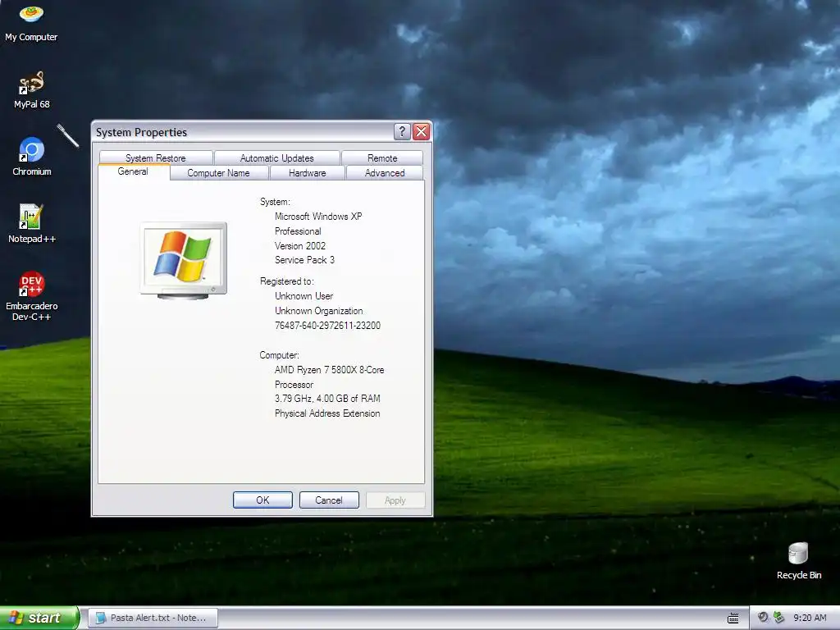Click the 'Professional' edition text
This screenshot has width=840, height=630.
298,231
